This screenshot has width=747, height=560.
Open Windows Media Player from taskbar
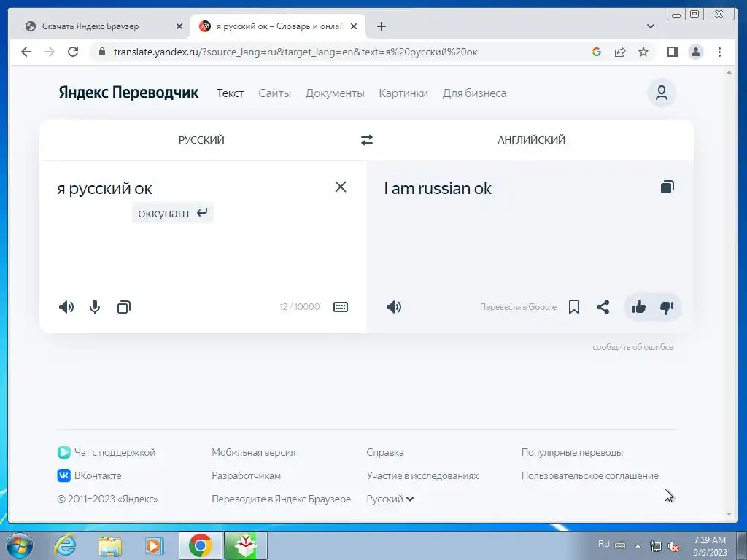click(155, 545)
